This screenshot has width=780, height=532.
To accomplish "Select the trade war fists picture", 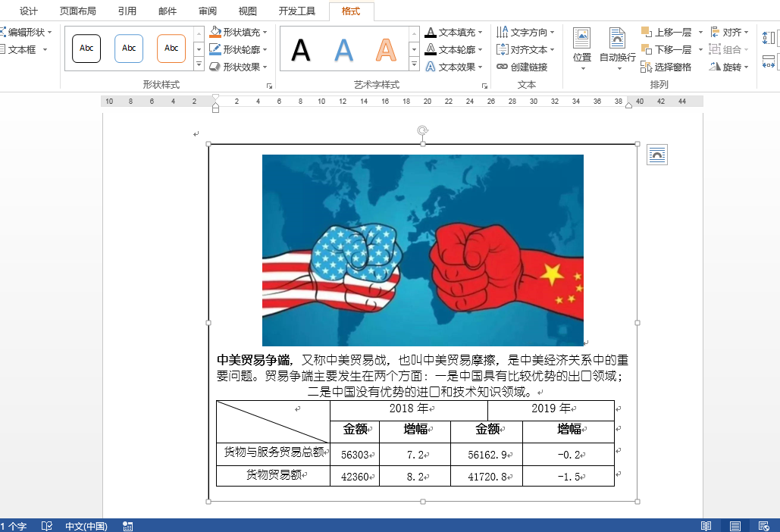I will click(423, 250).
